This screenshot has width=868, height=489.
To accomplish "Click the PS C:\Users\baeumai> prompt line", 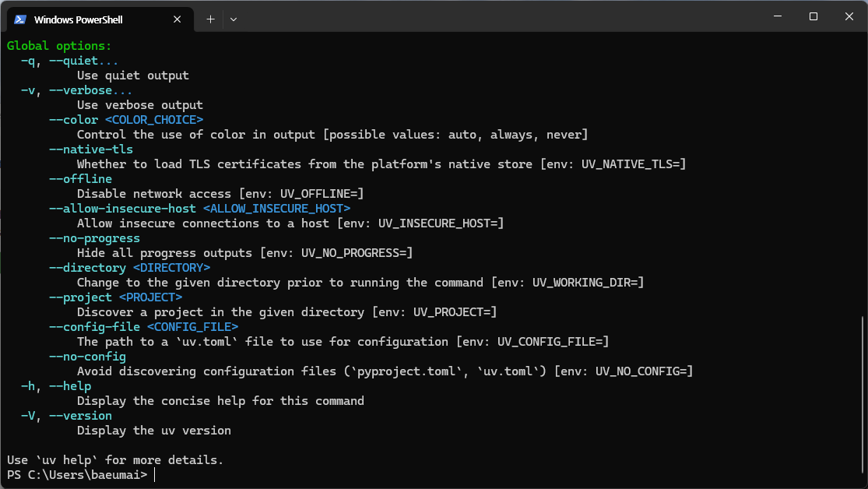I will (x=77, y=475).
